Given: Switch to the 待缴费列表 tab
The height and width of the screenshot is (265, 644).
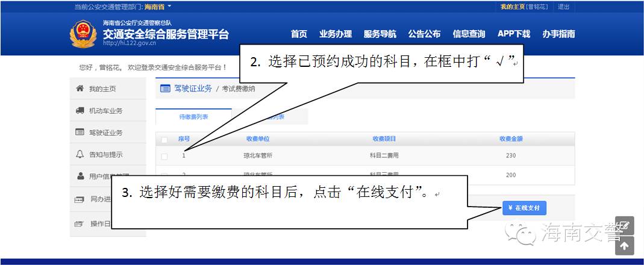Looking at the screenshot, I should (193, 117).
